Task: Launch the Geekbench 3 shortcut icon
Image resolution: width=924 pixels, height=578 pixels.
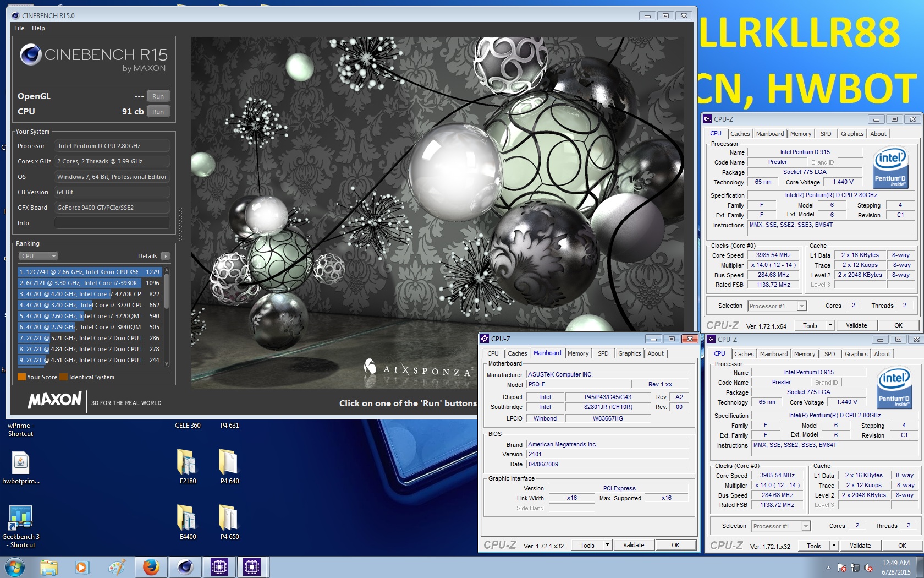Action: (x=20, y=518)
